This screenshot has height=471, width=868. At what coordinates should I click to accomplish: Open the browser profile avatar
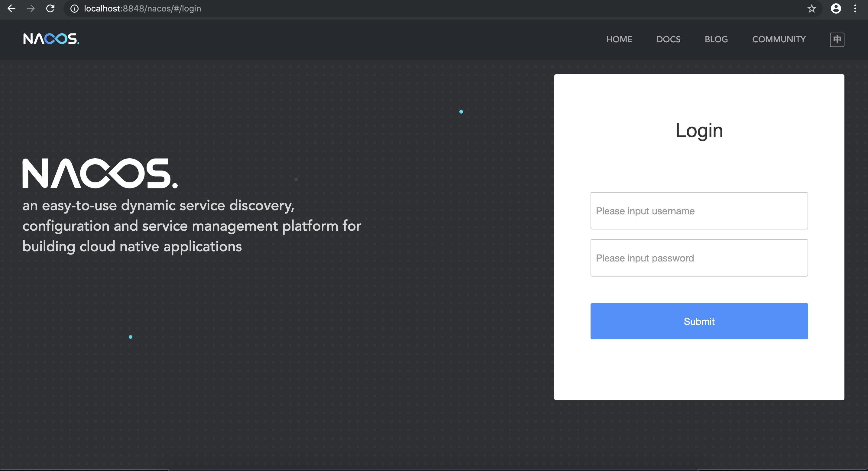click(x=836, y=8)
